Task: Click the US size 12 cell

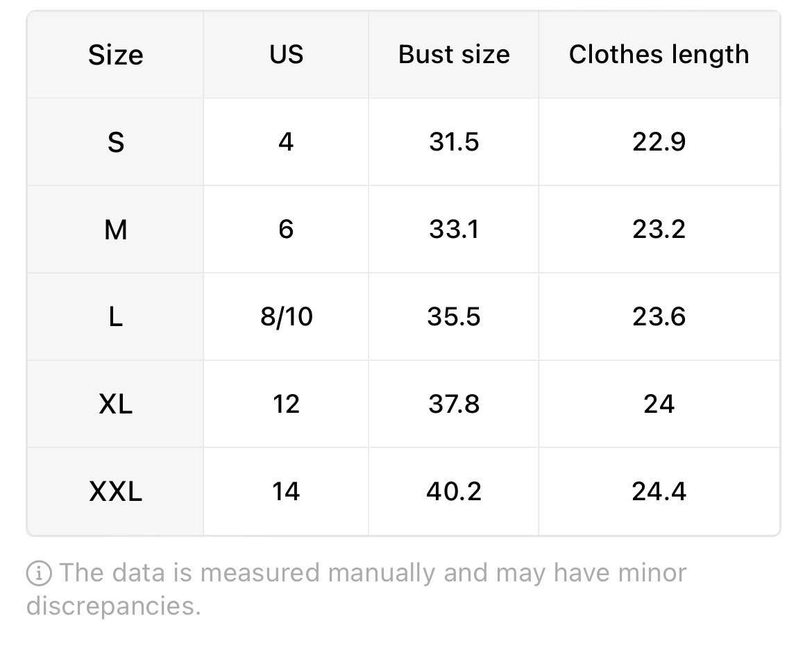Action: (286, 404)
